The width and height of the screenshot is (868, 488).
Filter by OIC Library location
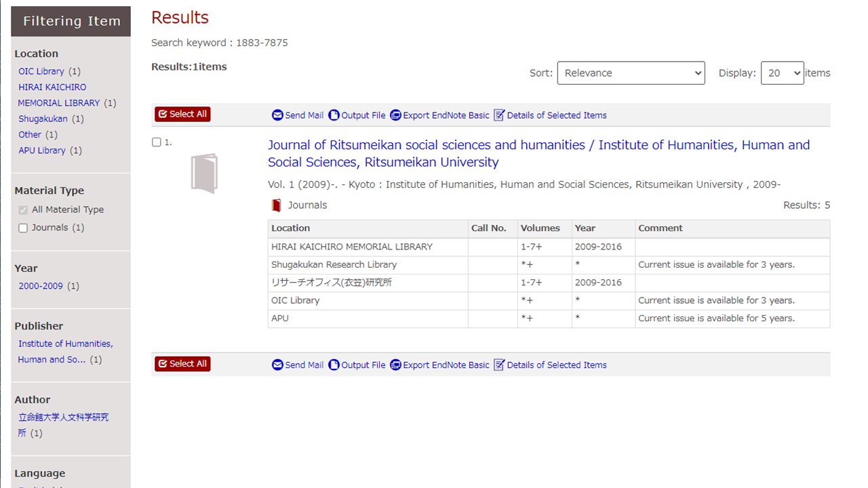click(41, 71)
